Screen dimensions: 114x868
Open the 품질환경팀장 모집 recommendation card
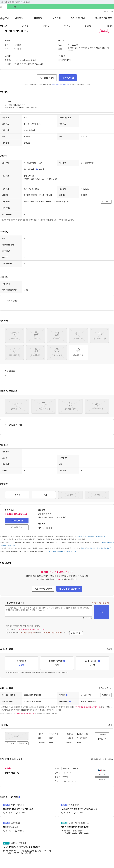[28, 827]
